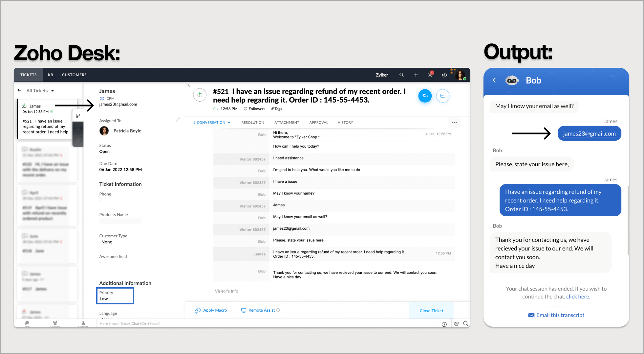Open the History tab
This screenshot has width=644, height=354.
click(345, 123)
